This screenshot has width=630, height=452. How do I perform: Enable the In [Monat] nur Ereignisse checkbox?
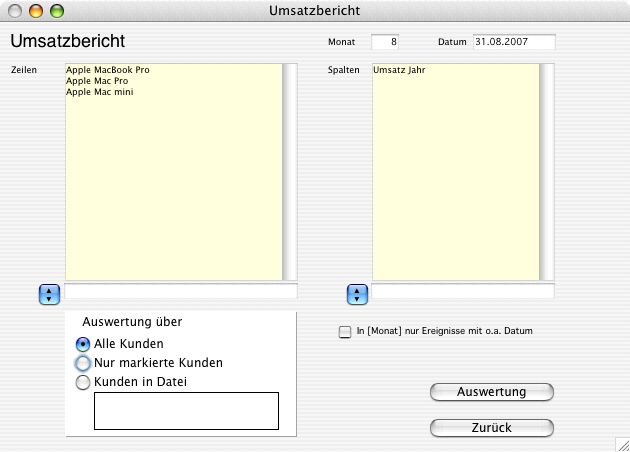point(346,332)
